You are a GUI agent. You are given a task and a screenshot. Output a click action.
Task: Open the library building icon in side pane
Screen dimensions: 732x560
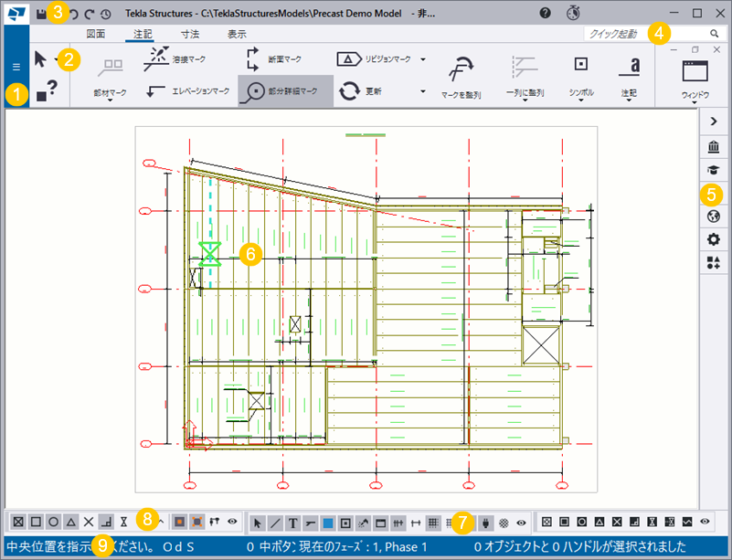coord(714,146)
